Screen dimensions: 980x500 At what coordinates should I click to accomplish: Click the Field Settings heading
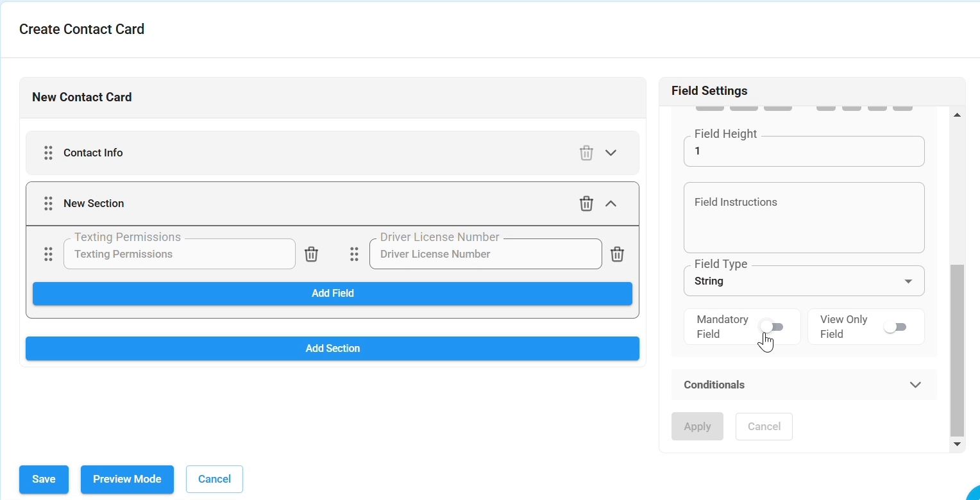709,91
